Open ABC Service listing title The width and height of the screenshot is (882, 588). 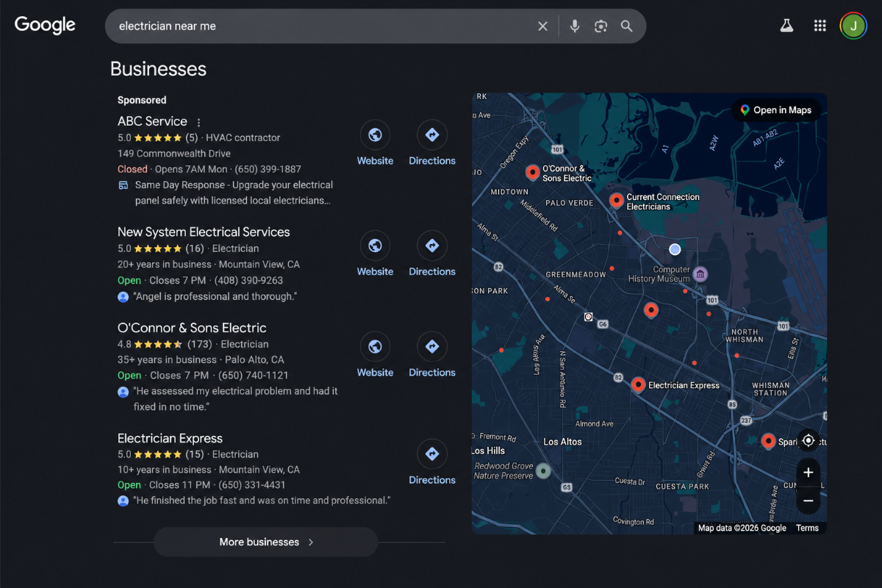[152, 121]
